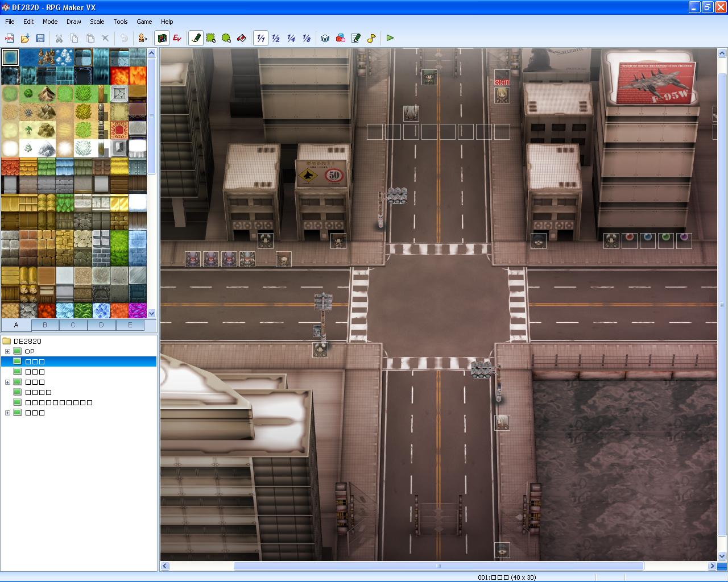The width and height of the screenshot is (728, 582).
Task: Select the highlighted first tile in palette
Action: coord(10,57)
